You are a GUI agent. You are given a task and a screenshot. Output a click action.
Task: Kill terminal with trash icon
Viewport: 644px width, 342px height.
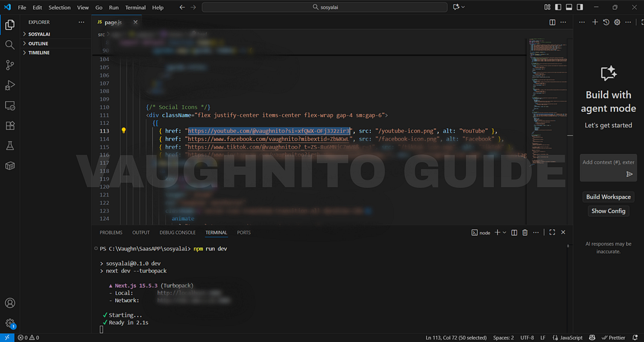[x=525, y=233]
